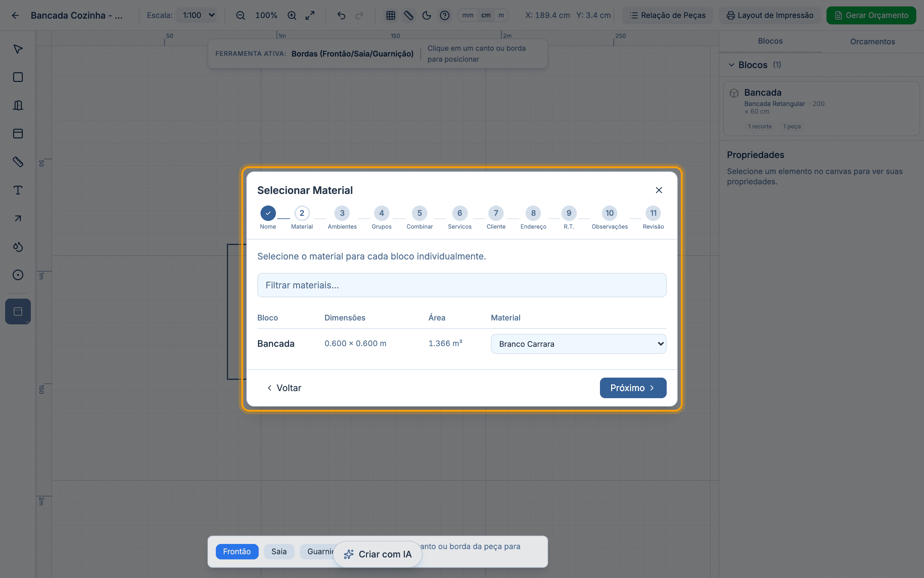This screenshot has height=578, width=924.
Task: Click the 0.600 × 0.600 m dimensions cell
Action: point(355,343)
